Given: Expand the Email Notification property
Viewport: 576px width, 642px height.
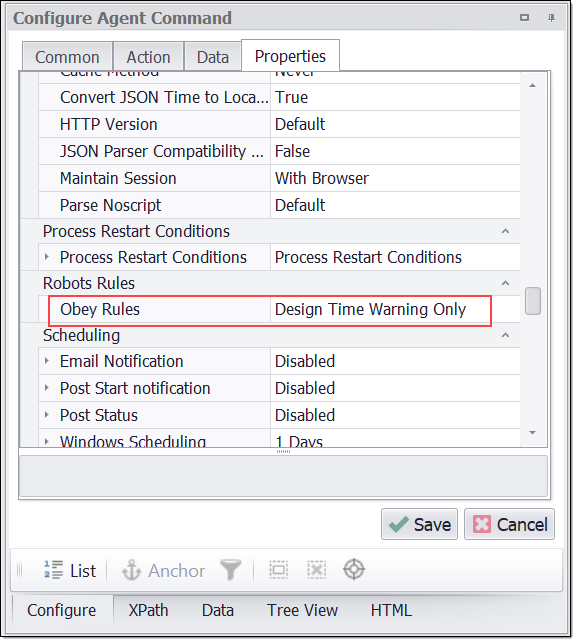Looking at the screenshot, I should point(46,361).
